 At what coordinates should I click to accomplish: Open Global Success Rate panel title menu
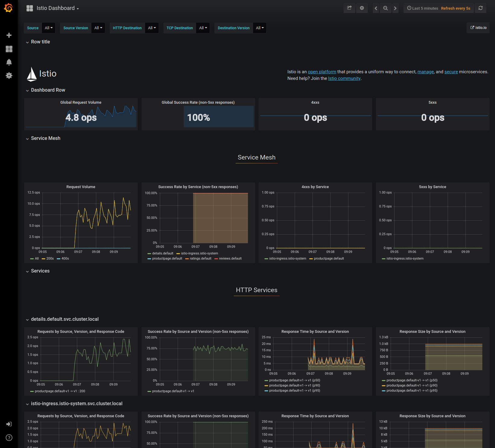pos(198,103)
